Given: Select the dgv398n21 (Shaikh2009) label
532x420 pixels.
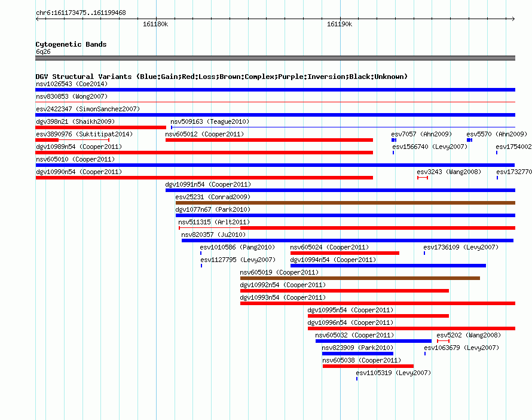Looking at the screenshot, I should click(75, 121).
